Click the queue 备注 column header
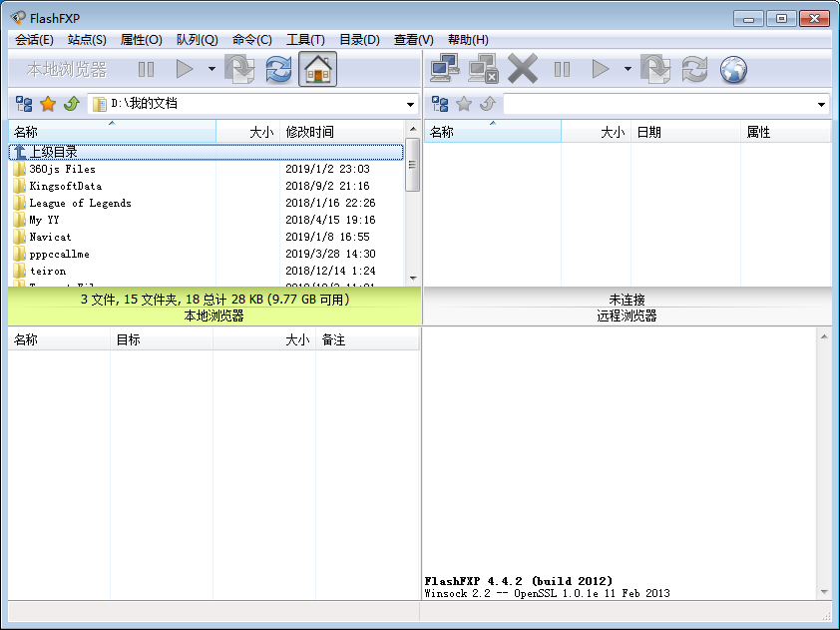 pos(367,339)
